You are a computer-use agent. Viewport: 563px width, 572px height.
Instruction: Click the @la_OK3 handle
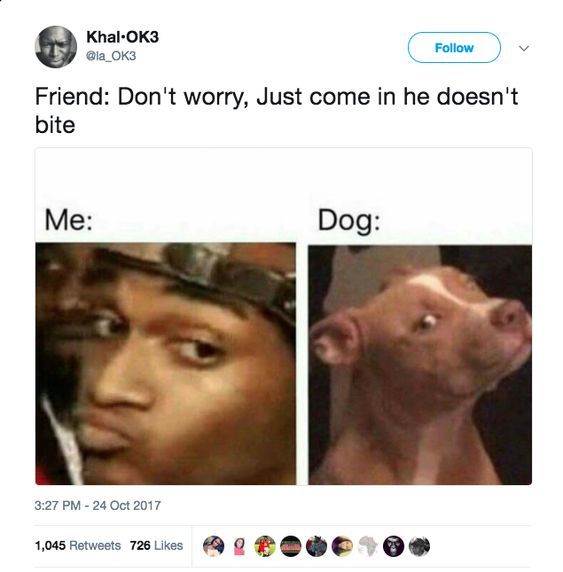[111, 56]
